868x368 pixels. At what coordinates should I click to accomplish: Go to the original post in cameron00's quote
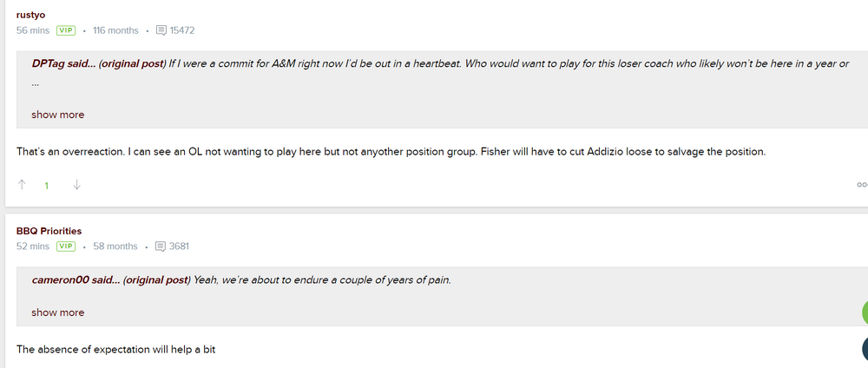click(x=156, y=279)
